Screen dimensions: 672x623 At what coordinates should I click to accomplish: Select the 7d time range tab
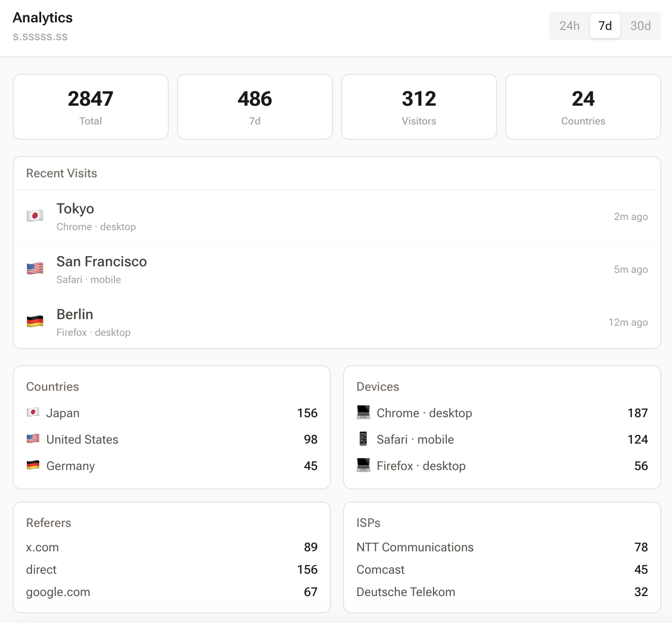point(605,26)
